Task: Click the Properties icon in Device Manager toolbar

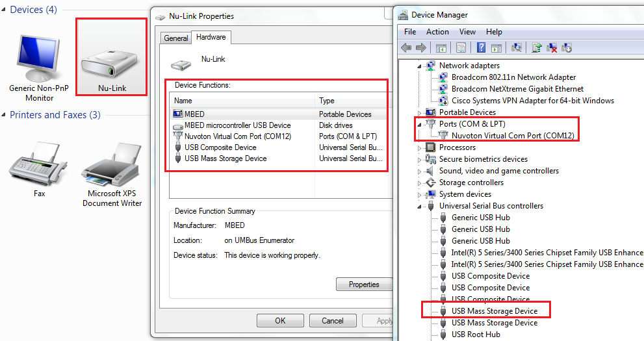Action: tap(461, 47)
